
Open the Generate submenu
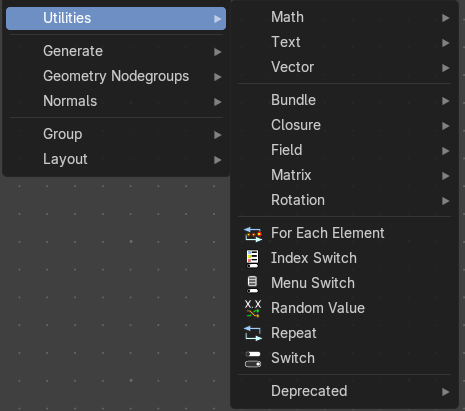[x=116, y=51]
